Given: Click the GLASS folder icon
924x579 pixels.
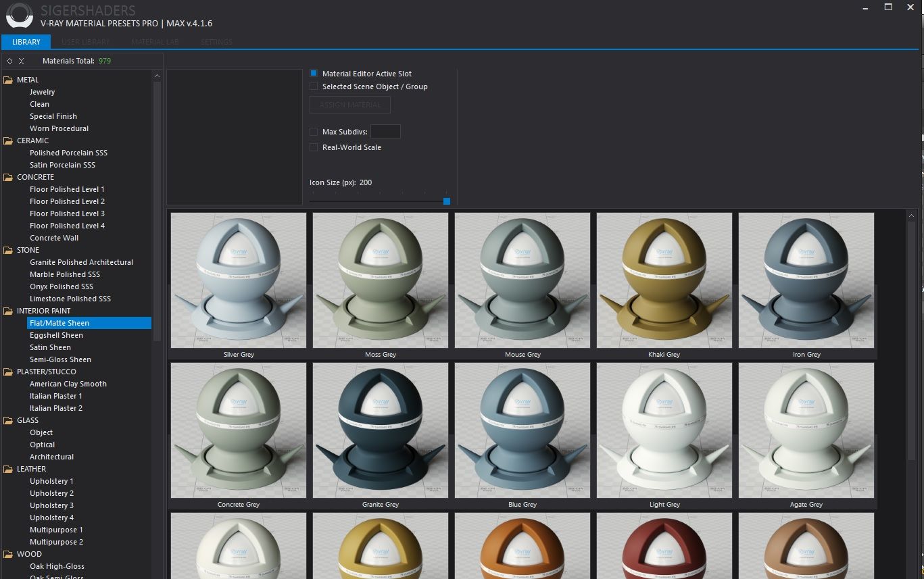Looking at the screenshot, I should pyautogui.click(x=8, y=420).
